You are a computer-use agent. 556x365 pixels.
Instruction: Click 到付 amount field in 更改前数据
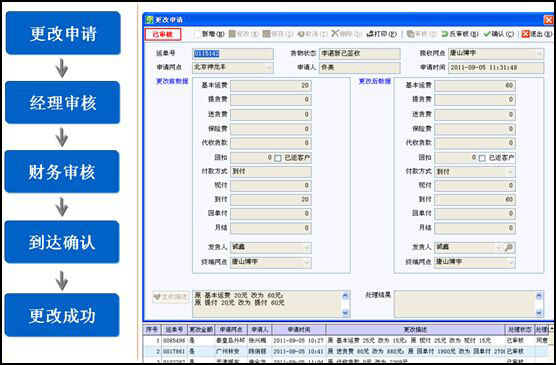(271, 200)
